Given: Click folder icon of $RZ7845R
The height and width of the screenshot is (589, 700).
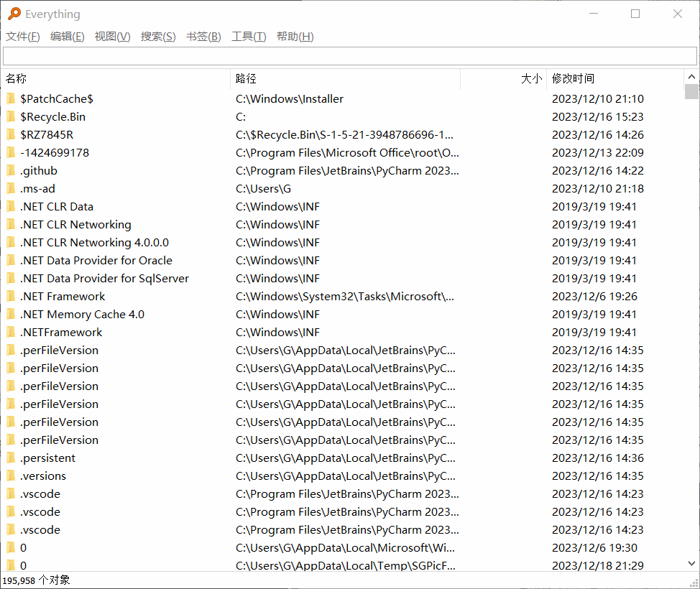Looking at the screenshot, I should 11,135.
